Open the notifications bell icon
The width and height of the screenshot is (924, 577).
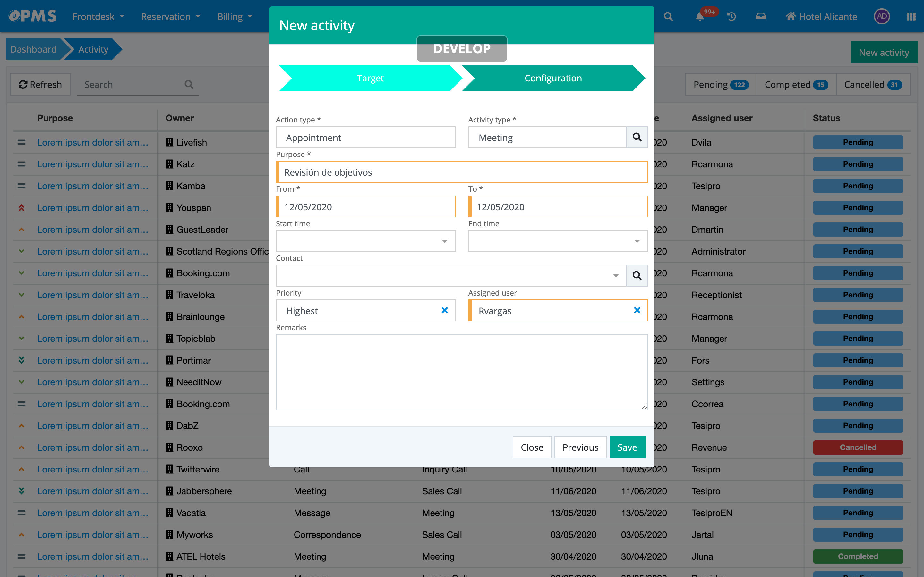699,17
